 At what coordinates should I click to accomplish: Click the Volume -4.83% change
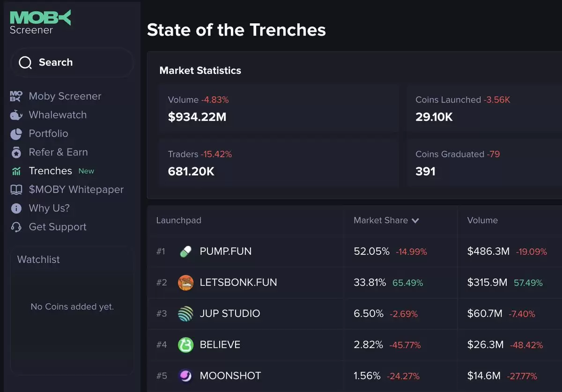tap(215, 100)
